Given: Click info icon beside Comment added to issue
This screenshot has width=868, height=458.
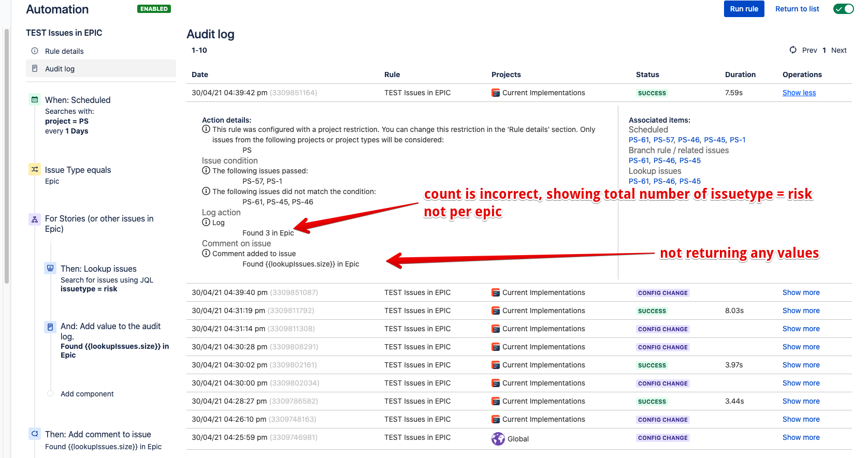Looking at the screenshot, I should tap(206, 253).
